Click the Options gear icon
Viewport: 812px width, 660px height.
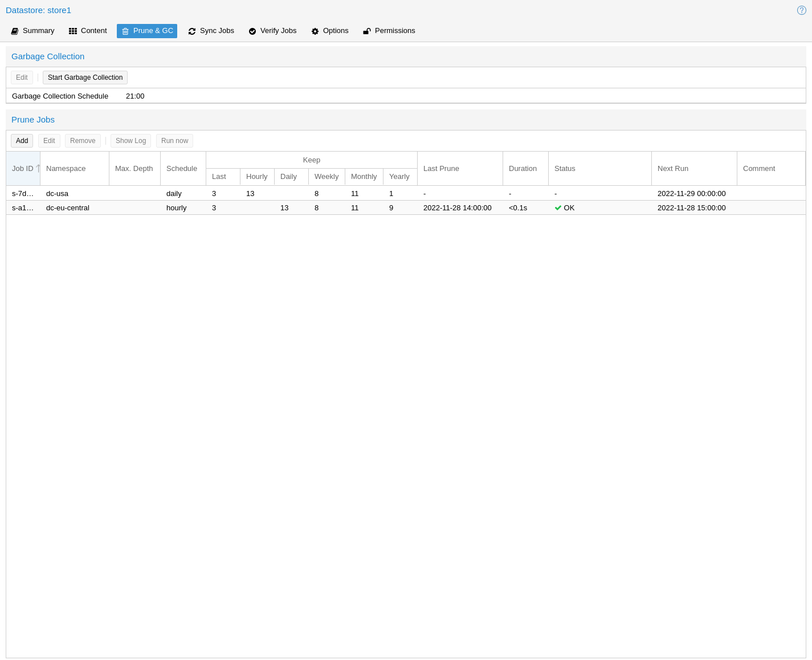point(315,31)
